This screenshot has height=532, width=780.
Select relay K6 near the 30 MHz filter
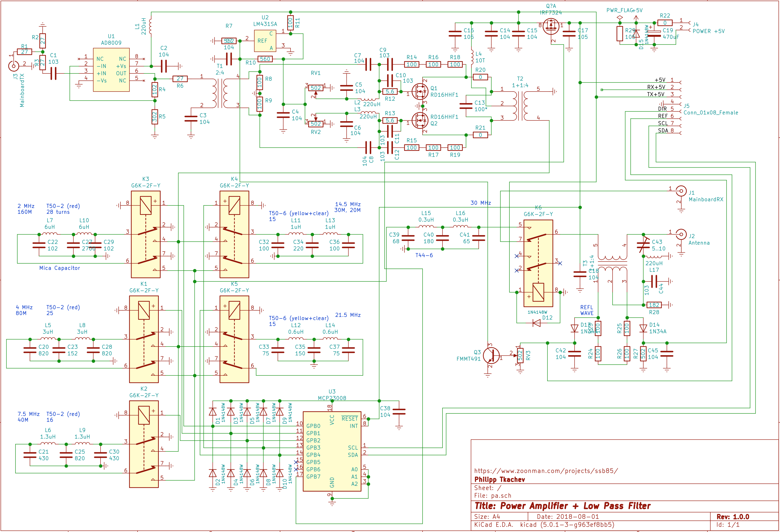pos(538,263)
